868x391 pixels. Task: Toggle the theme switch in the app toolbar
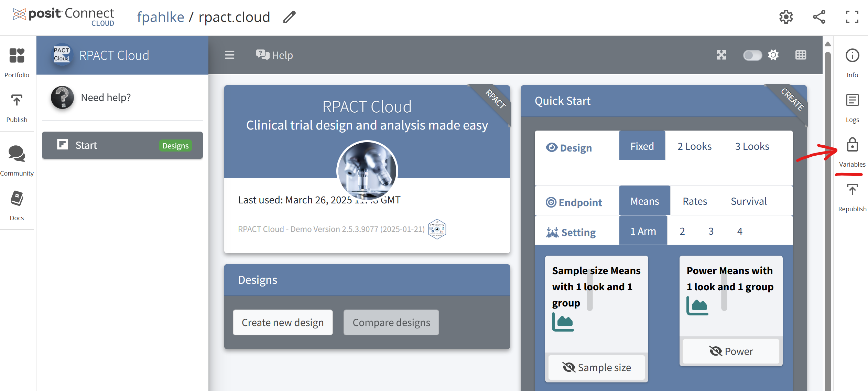coord(752,55)
